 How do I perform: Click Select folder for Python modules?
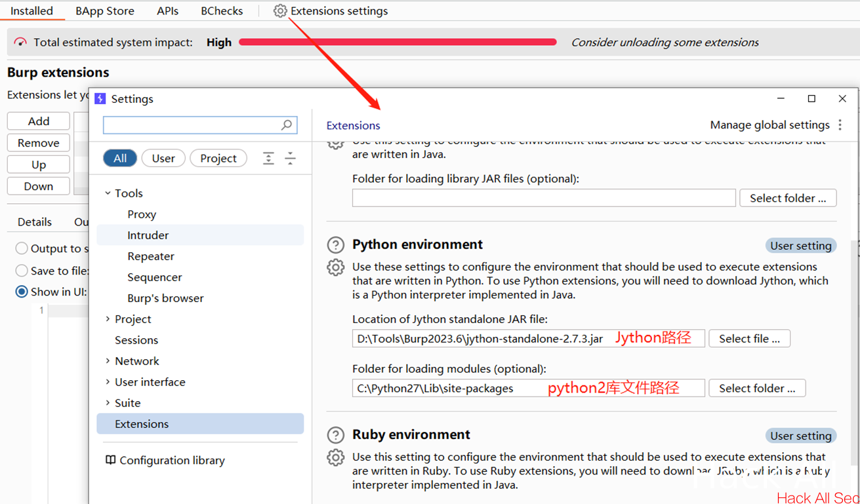[757, 388]
